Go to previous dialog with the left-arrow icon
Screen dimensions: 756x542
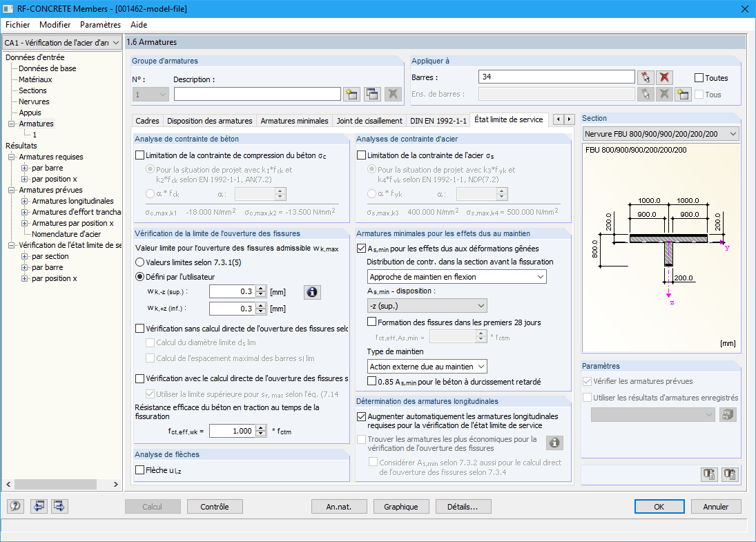pyautogui.click(x=559, y=119)
